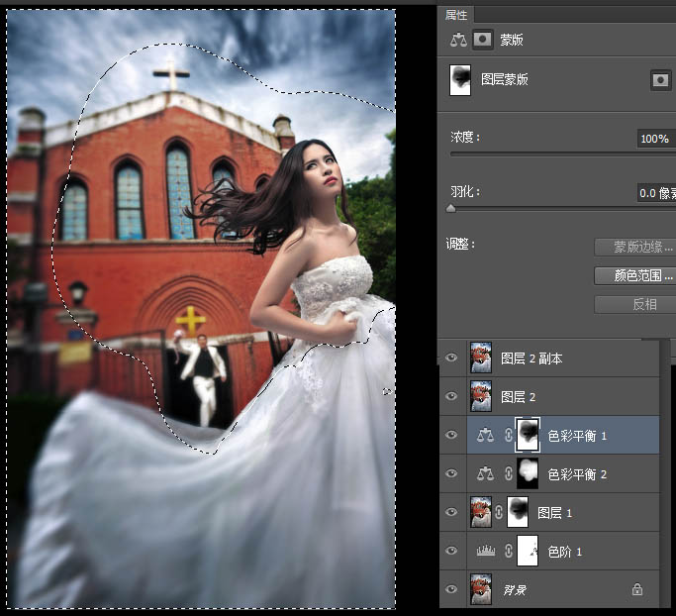The height and width of the screenshot is (616, 676).
Task: Click the 羽化 slider handle
Action: point(451,209)
